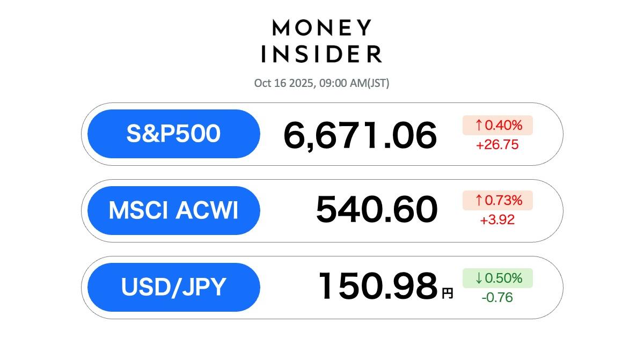644x338 pixels.
Task: Select the blue USD/JPY label button
Action: point(173,287)
